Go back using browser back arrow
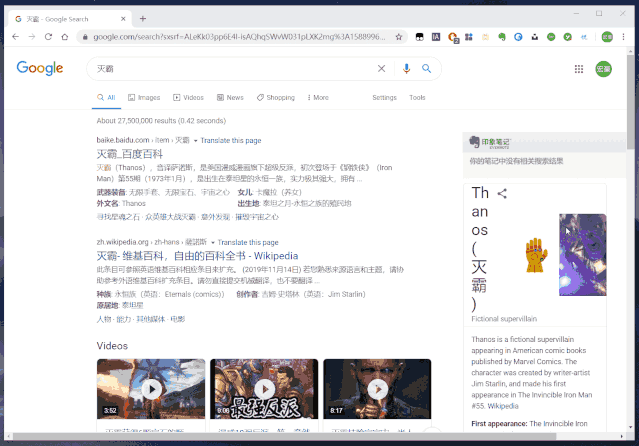The height and width of the screenshot is (446, 639). tap(15, 37)
